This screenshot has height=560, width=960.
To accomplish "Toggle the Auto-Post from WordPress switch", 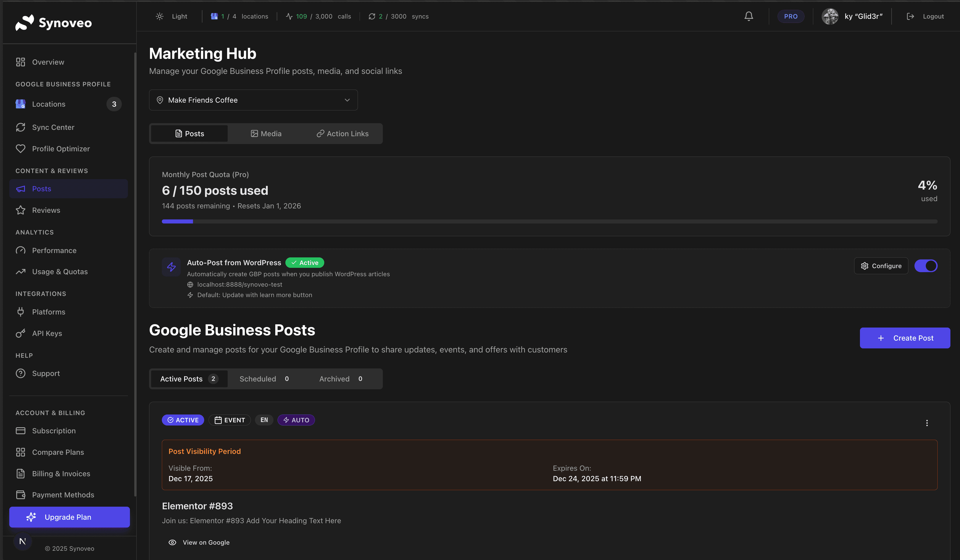I will 926,266.
